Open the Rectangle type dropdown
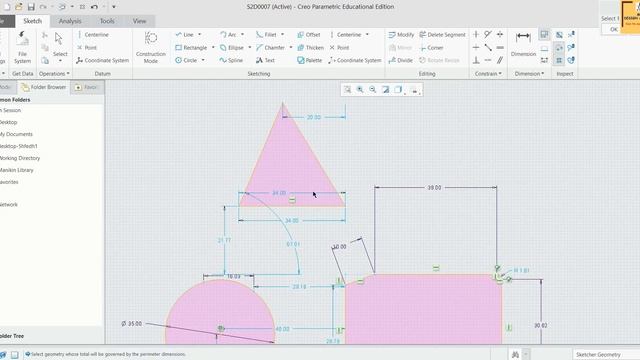This screenshot has height=360, width=640. click(213, 48)
